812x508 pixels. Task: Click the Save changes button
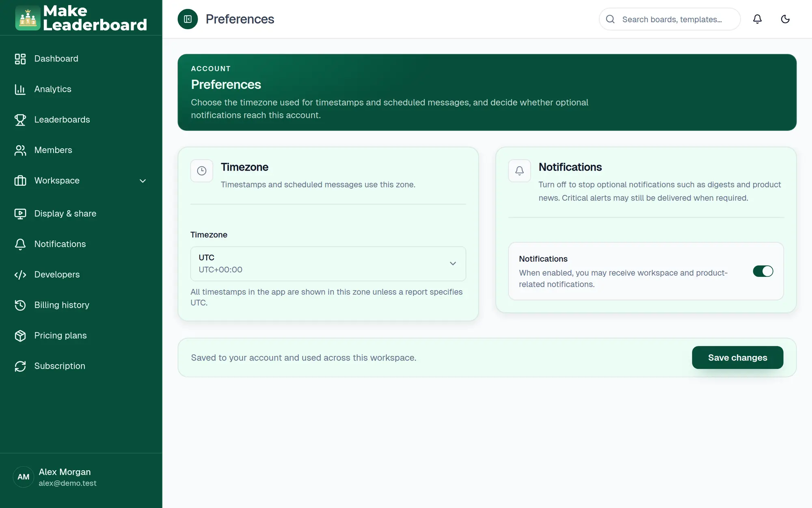coord(737,358)
